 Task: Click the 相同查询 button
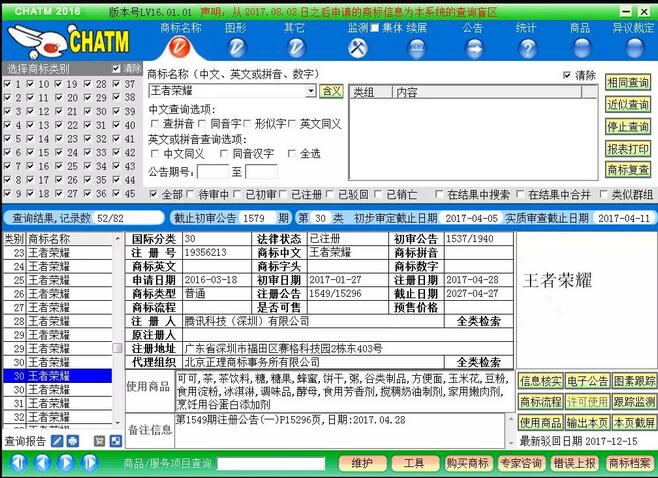[628, 83]
